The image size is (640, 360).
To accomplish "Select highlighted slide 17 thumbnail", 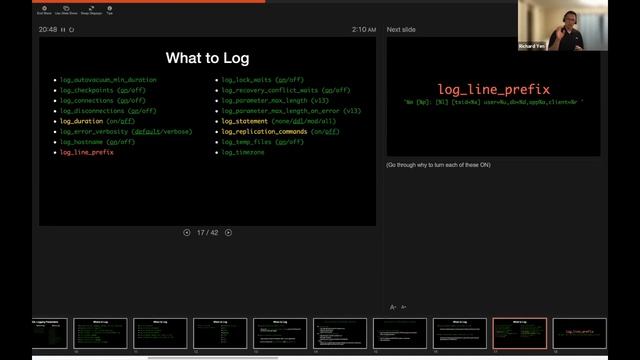I will tap(520, 333).
